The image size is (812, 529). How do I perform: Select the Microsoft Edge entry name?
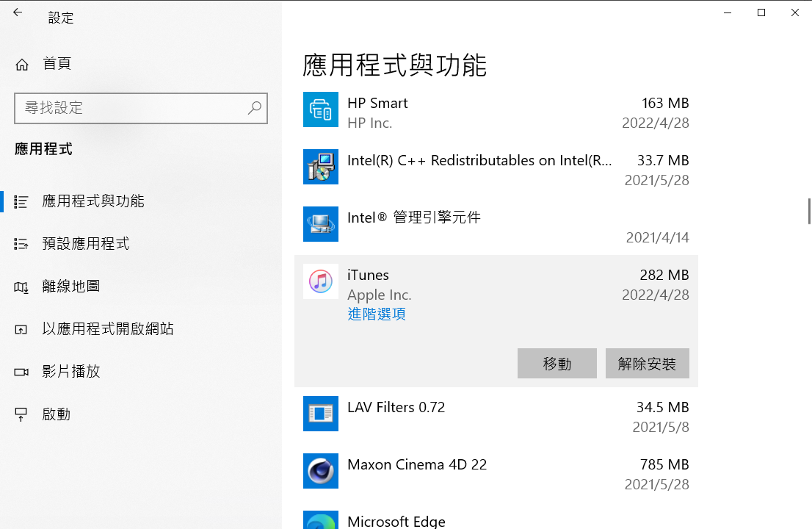click(396, 521)
